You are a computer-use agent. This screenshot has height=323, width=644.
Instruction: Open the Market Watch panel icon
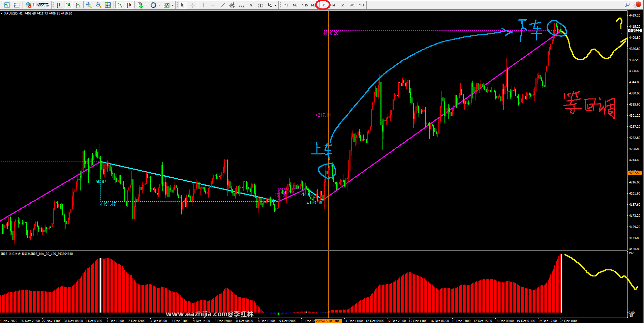pos(7,5)
